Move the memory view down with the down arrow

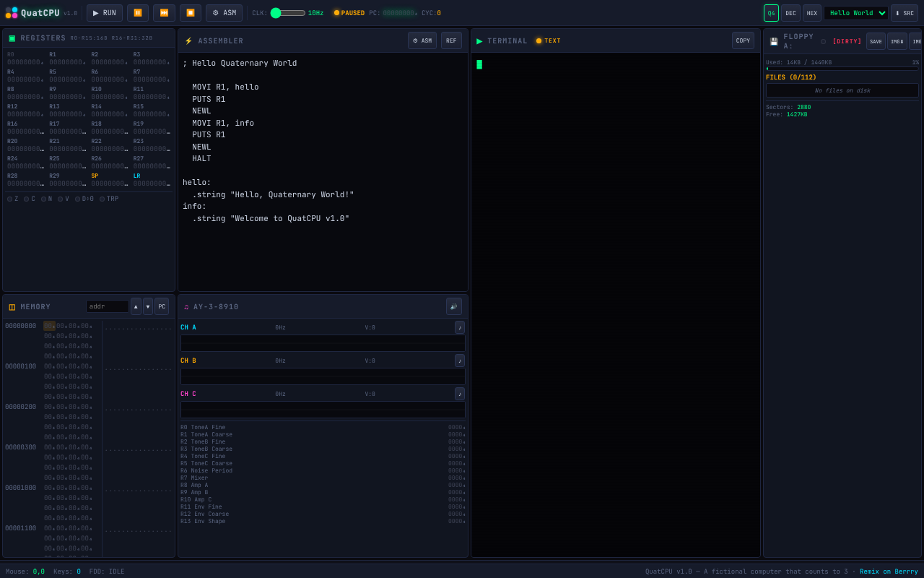148,306
